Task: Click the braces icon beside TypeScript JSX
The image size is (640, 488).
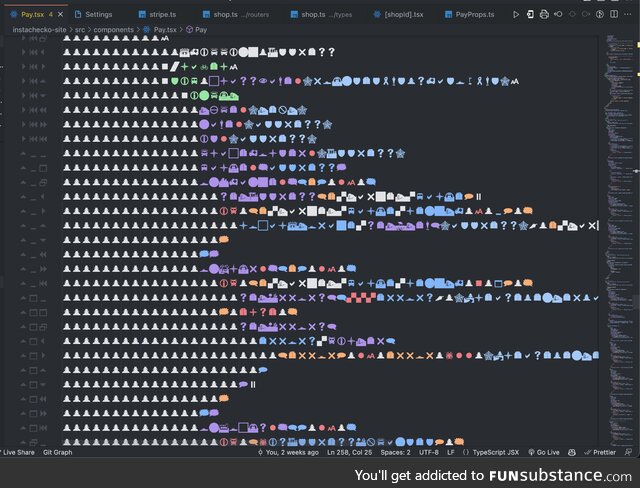Action: (x=466, y=452)
